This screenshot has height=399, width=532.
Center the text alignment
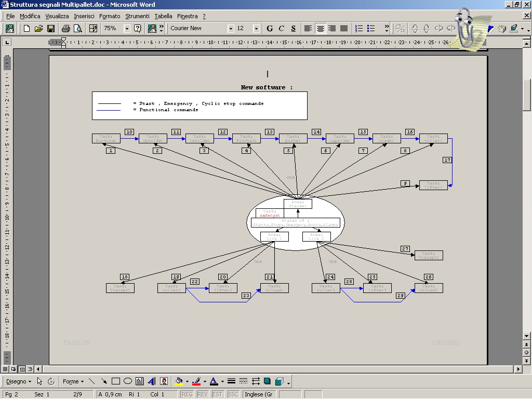[320, 29]
